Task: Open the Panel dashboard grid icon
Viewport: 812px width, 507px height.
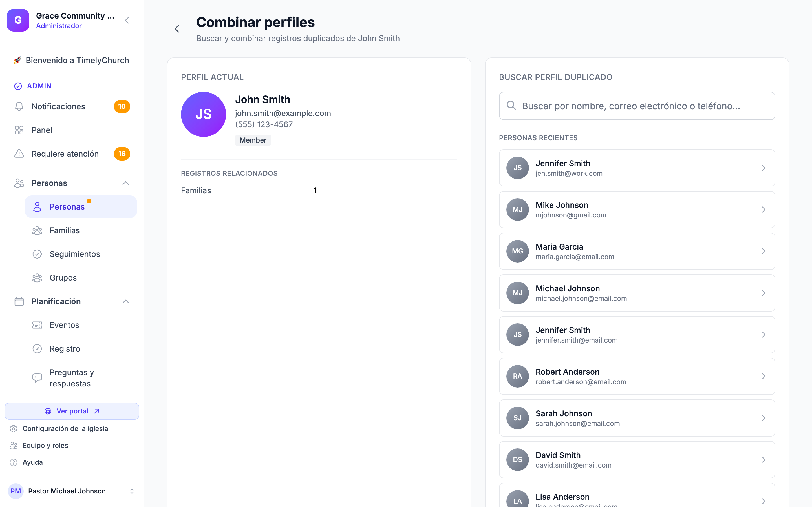Action: tap(19, 130)
